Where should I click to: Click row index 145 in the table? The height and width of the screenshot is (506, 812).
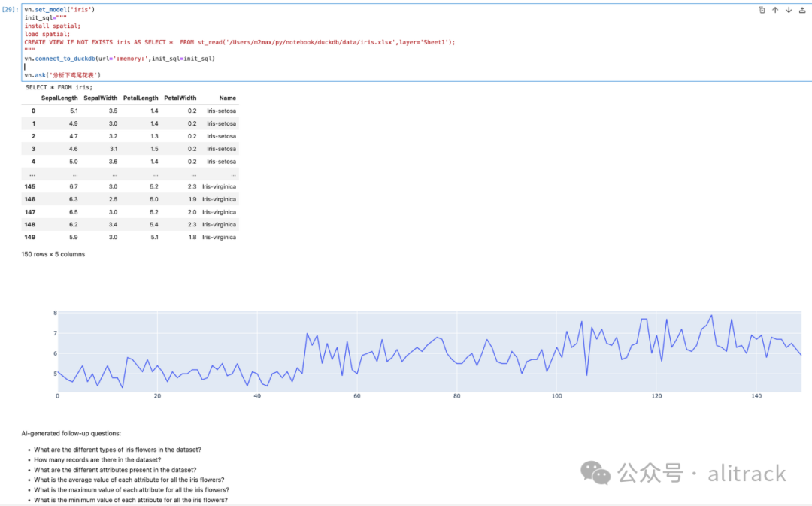[x=30, y=186]
